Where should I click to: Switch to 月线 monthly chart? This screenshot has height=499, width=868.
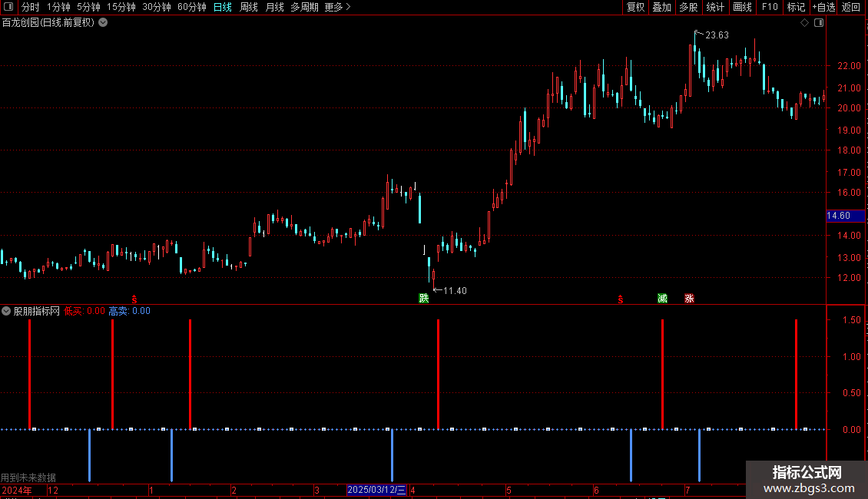pyautogui.click(x=274, y=7)
